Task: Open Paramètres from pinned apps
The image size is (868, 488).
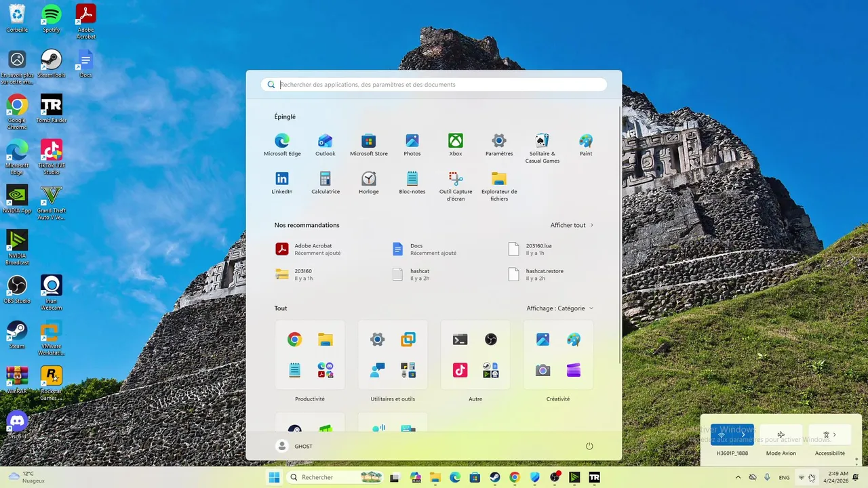Action: [499, 145]
